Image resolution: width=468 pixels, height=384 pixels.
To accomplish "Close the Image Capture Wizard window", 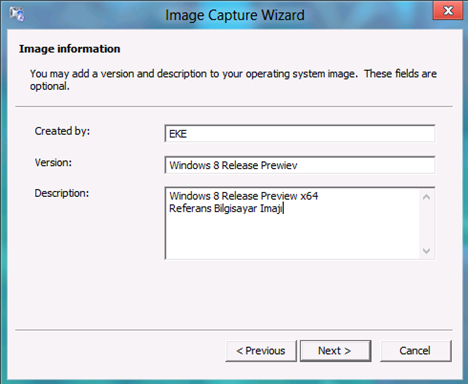I will pos(448,11).
